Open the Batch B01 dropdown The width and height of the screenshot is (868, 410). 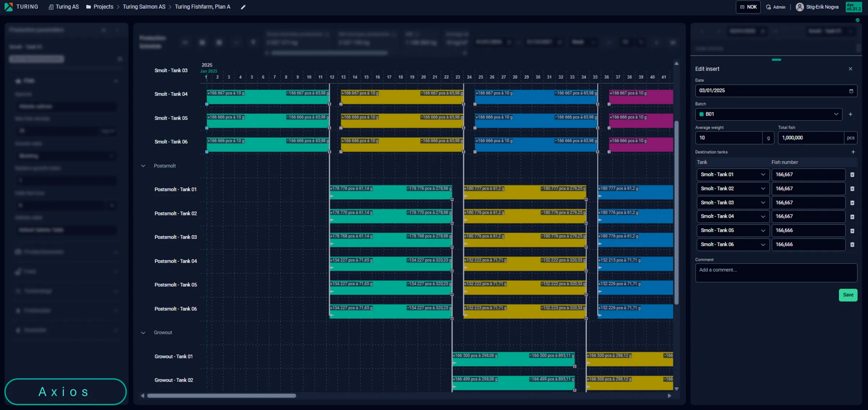768,114
